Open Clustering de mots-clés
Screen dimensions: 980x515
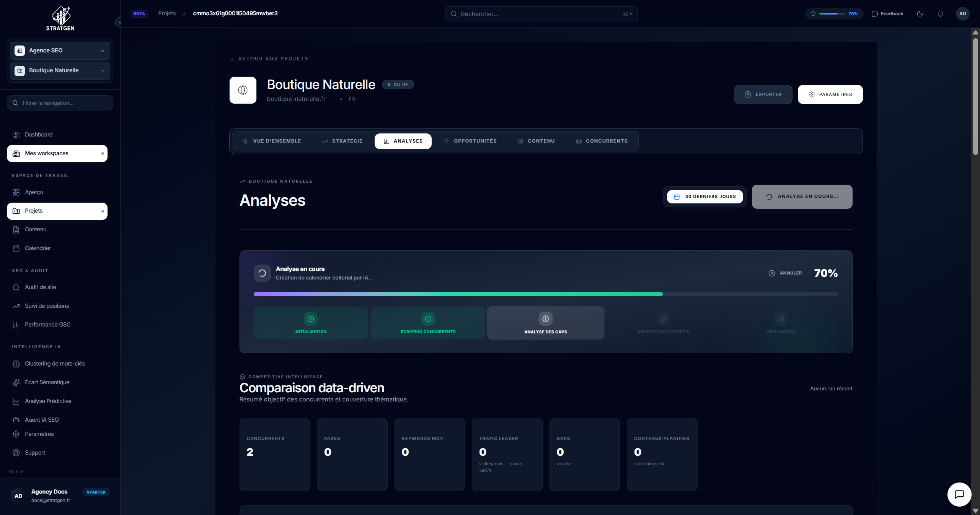[55, 364]
